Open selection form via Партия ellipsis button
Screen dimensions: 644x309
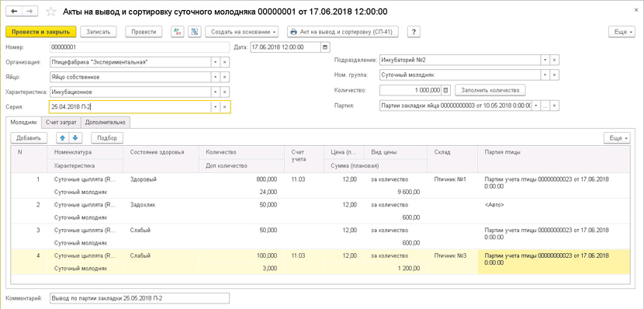(x=545, y=106)
